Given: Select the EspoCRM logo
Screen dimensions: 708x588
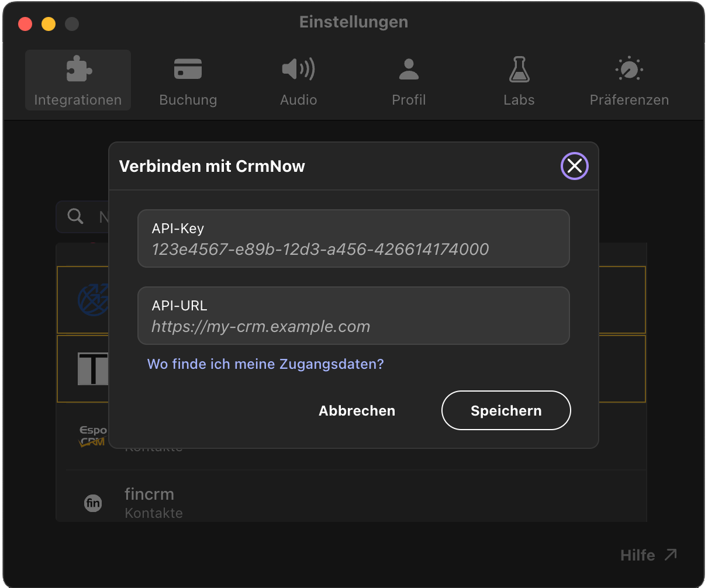Looking at the screenshot, I should pyautogui.click(x=94, y=436).
